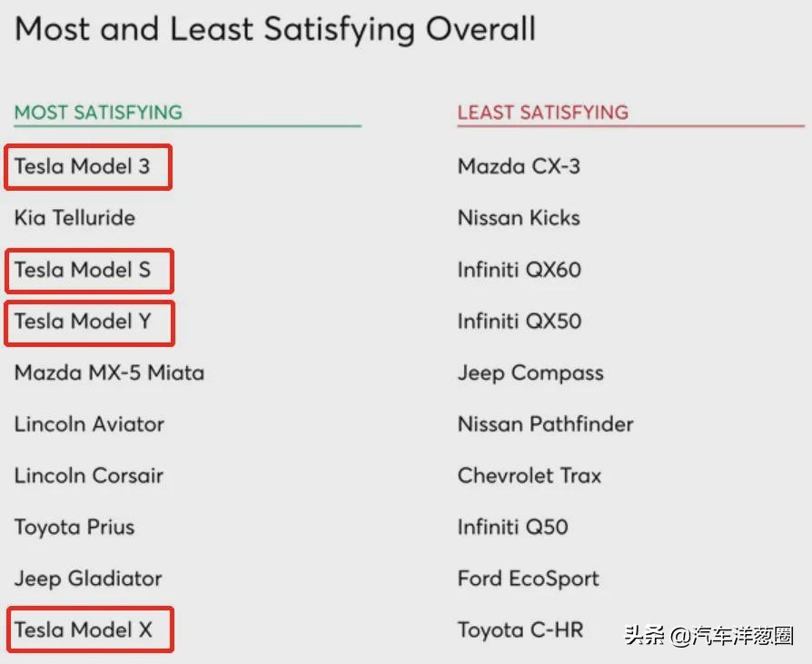
Task: Click the MOST SATISFYING heading
Action: [98, 113]
